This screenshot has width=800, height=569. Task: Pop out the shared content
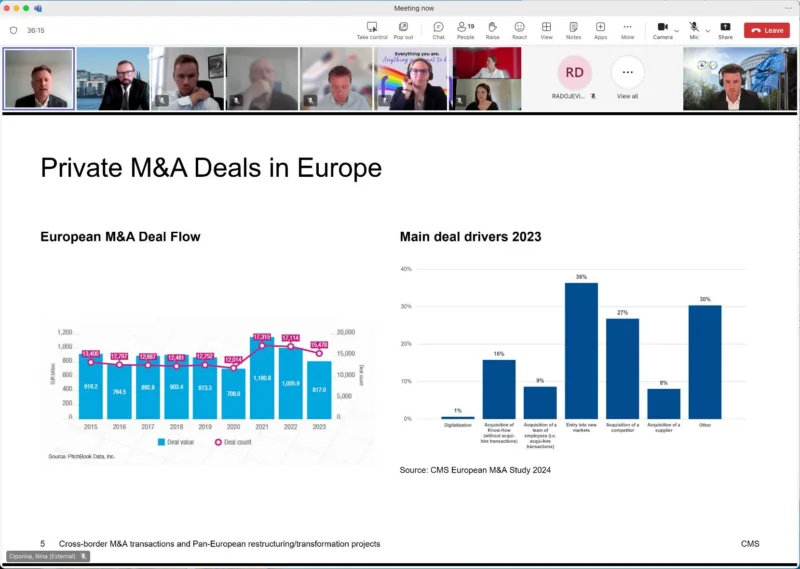[403, 29]
